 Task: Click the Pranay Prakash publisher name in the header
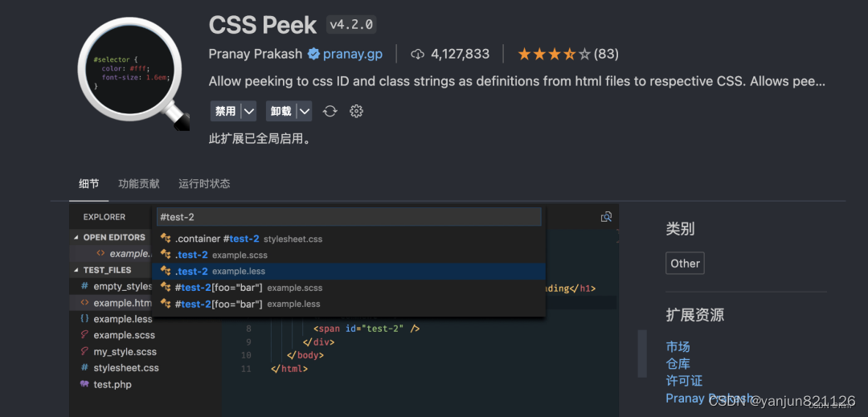(256, 54)
